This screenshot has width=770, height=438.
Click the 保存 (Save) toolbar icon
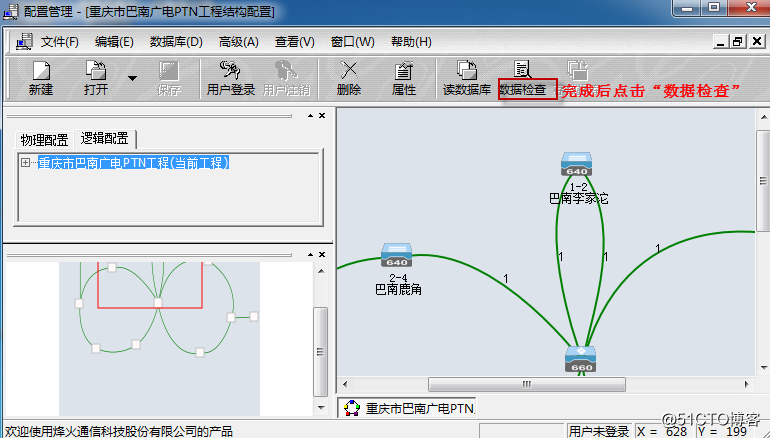click(168, 79)
